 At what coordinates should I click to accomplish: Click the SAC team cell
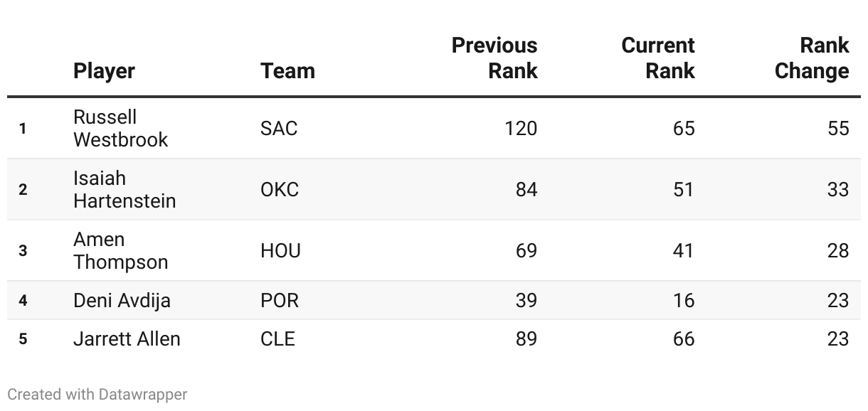click(x=279, y=128)
